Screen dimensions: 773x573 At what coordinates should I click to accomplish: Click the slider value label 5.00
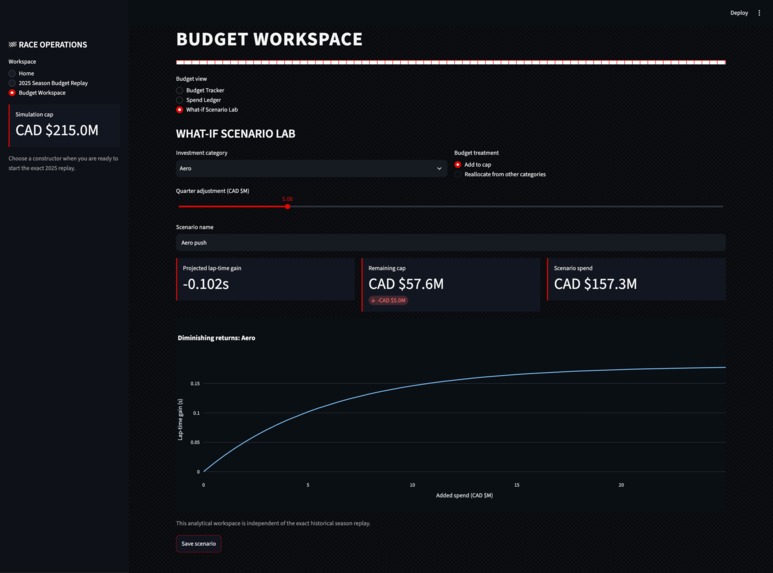click(287, 199)
